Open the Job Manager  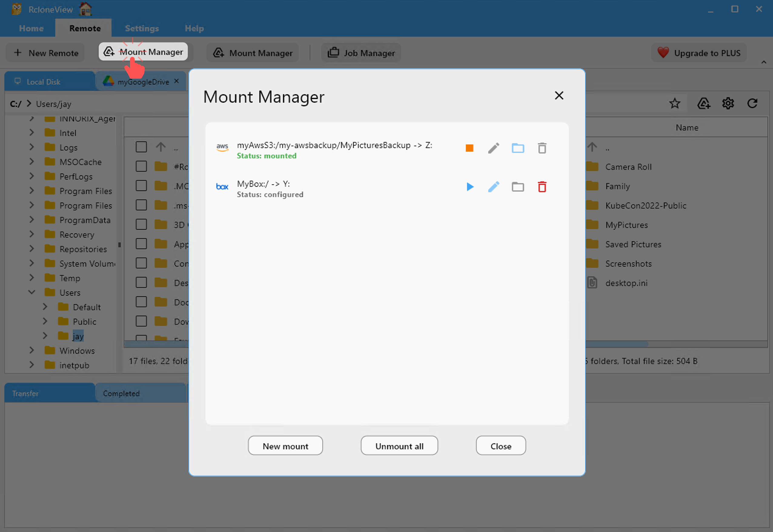(x=361, y=53)
